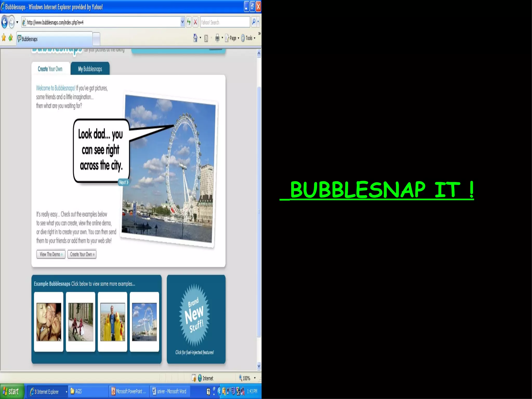
Task: Open the kissing friends example thumbnail
Action: 49,322
